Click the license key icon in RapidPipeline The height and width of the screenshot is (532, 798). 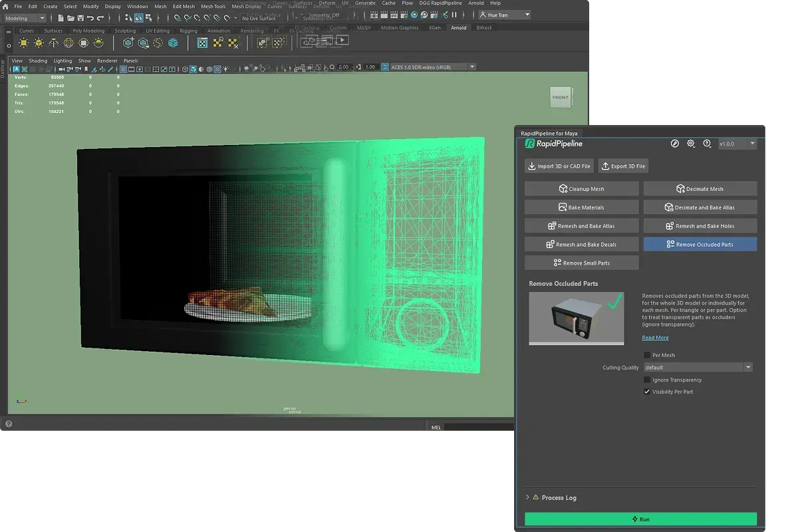675,144
